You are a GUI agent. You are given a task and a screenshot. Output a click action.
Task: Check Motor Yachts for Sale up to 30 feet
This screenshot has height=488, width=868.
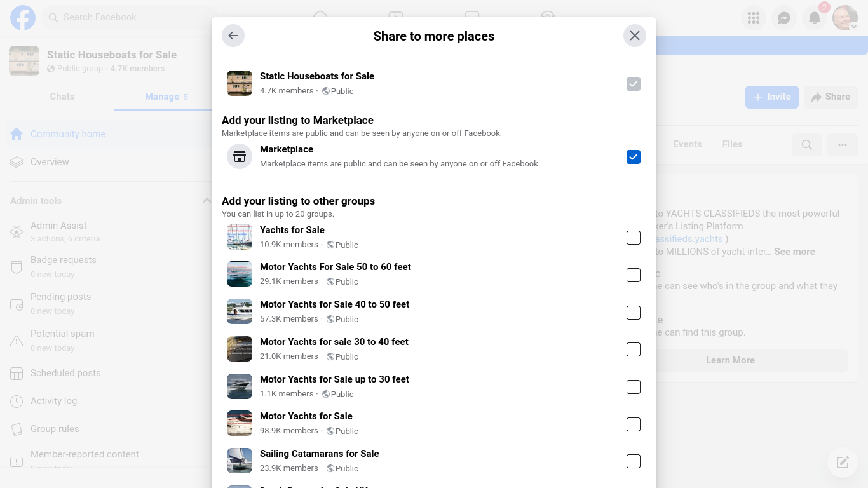634,387
